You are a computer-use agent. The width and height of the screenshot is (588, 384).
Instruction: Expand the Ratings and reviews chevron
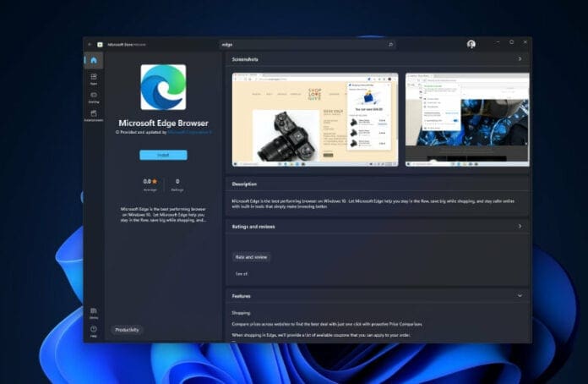click(x=520, y=227)
